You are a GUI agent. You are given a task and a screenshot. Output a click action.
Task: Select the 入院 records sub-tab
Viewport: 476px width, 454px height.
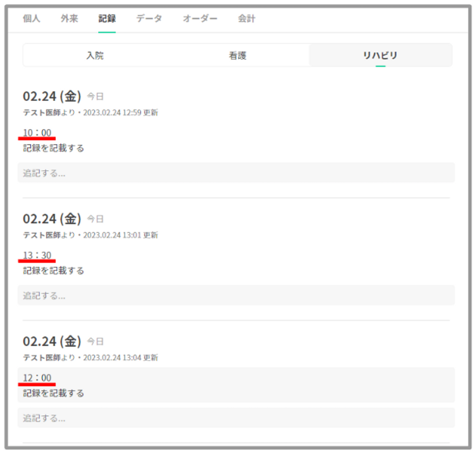click(x=95, y=55)
